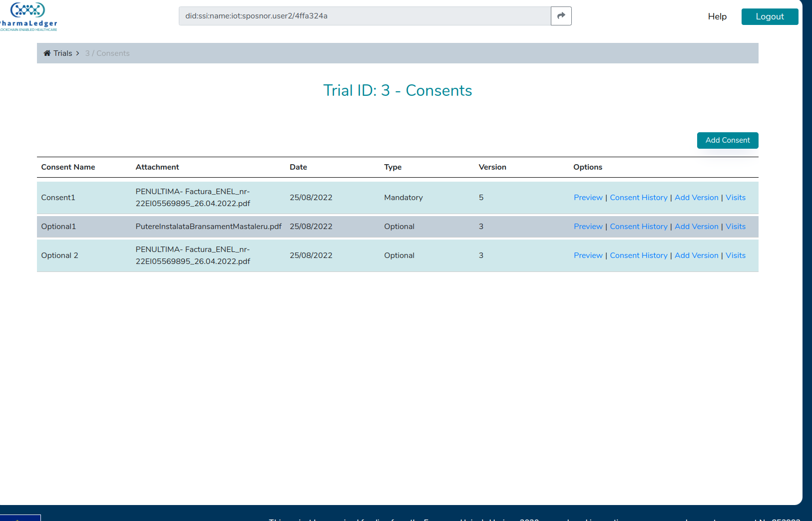Preview the Optional1 consent
The width and height of the screenshot is (812, 521).
588,226
